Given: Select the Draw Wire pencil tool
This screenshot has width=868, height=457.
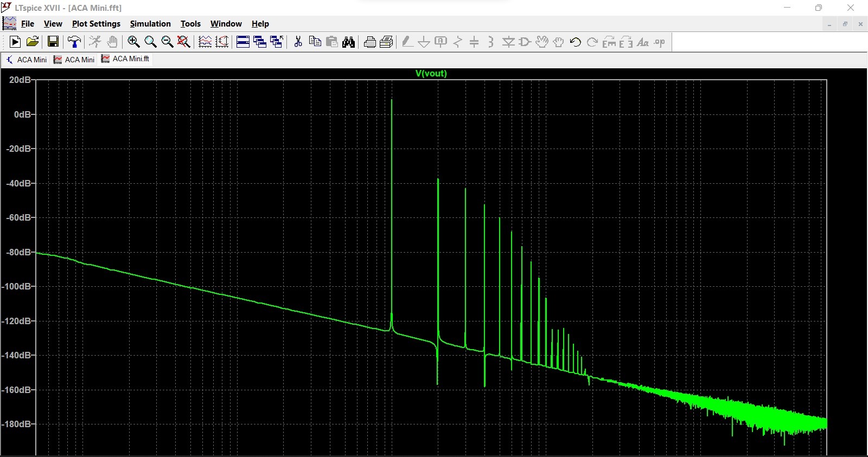Looking at the screenshot, I should coord(407,42).
